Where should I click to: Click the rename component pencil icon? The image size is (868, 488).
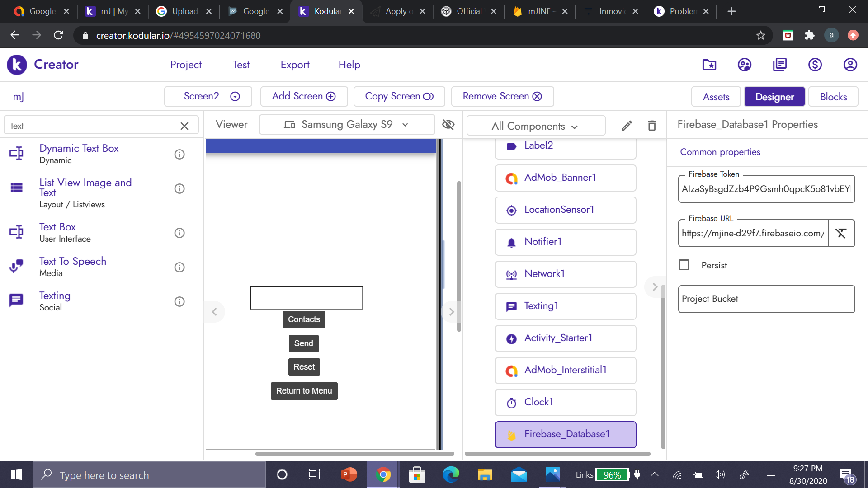tap(627, 126)
